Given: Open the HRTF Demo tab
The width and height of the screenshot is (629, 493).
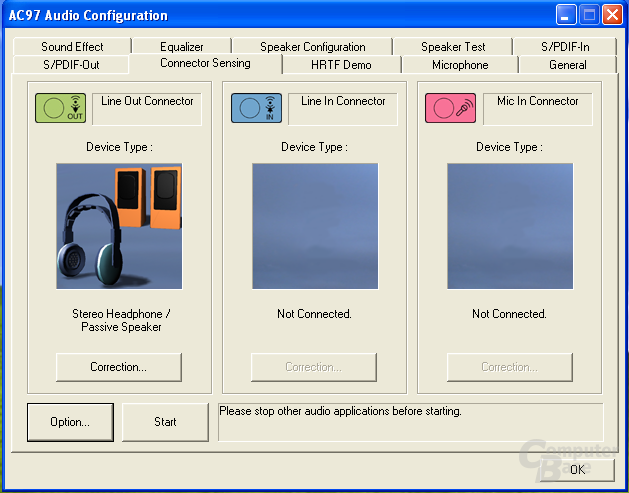Looking at the screenshot, I should pyautogui.click(x=341, y=65).
